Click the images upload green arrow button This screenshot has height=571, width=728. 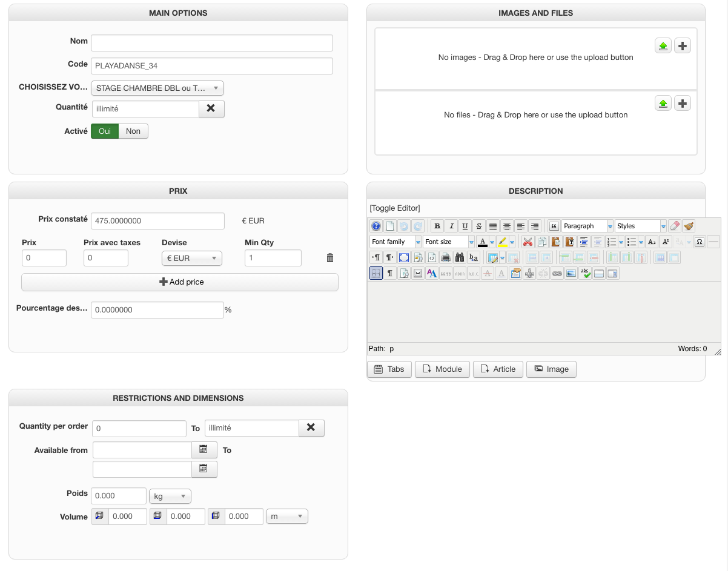663,45
